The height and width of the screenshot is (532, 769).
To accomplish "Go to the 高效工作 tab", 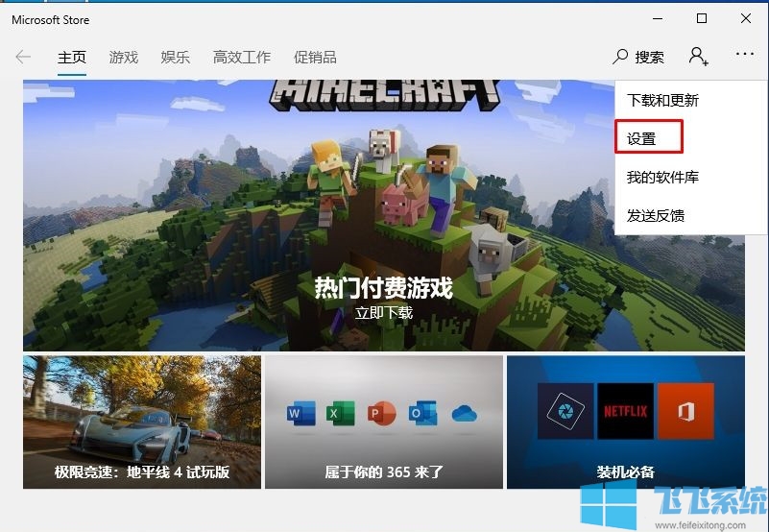I will pos(242,57).
